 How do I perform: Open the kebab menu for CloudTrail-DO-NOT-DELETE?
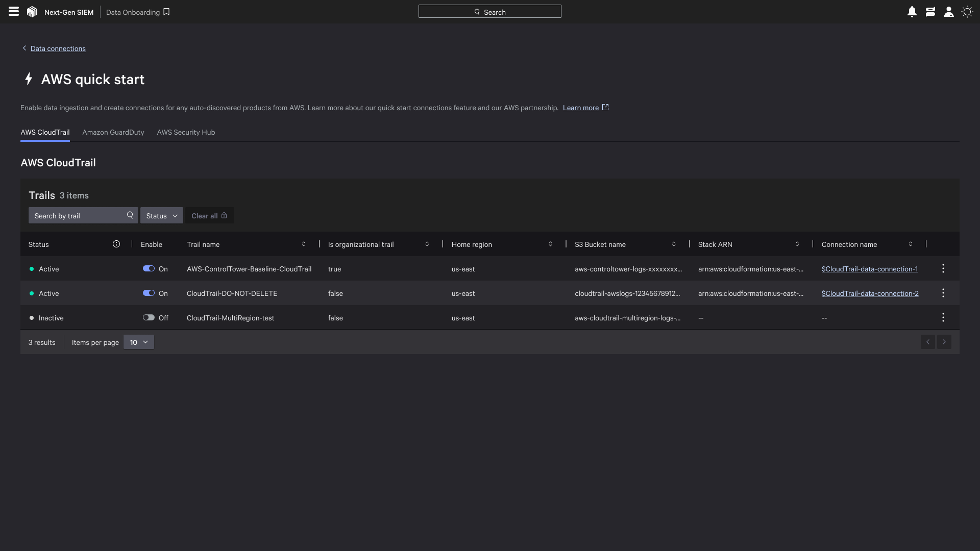click(x=943, y=293)
